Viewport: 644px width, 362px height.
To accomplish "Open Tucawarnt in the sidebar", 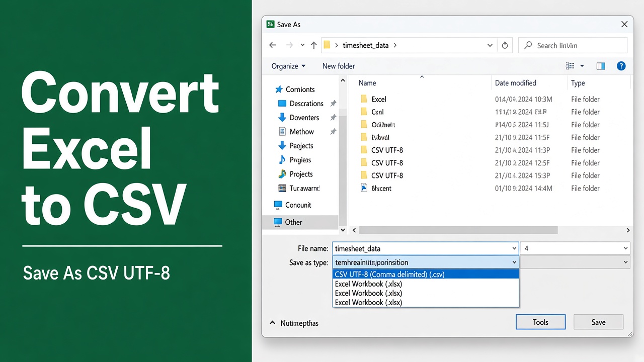I will coord(299,188).
